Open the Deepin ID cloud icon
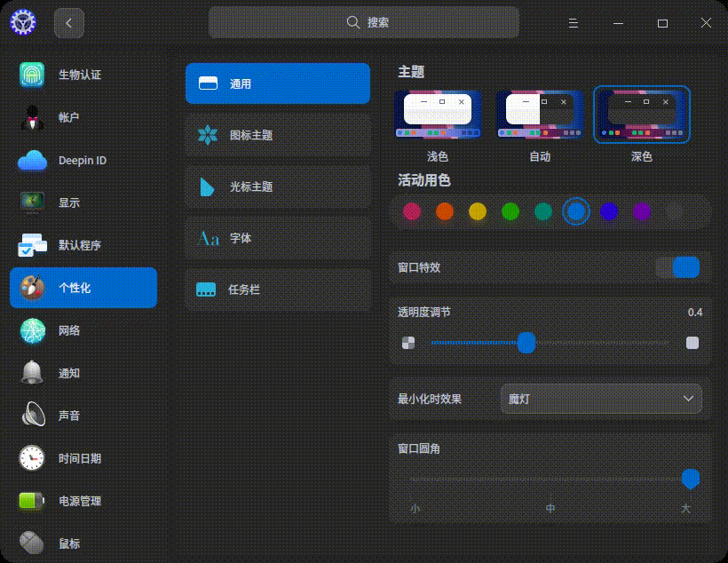728x563 pixels. 32,160
